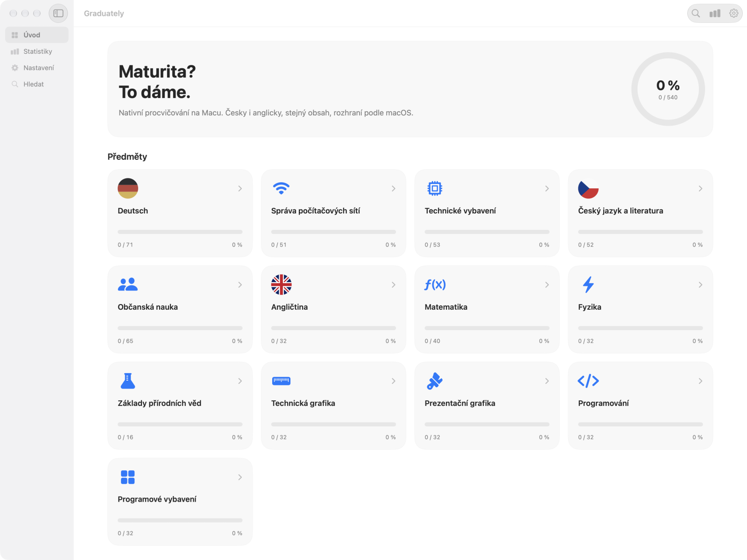This screenshot has width=747, height=560.
Task: Click the Czech flag icon
Action: (588, 188)
